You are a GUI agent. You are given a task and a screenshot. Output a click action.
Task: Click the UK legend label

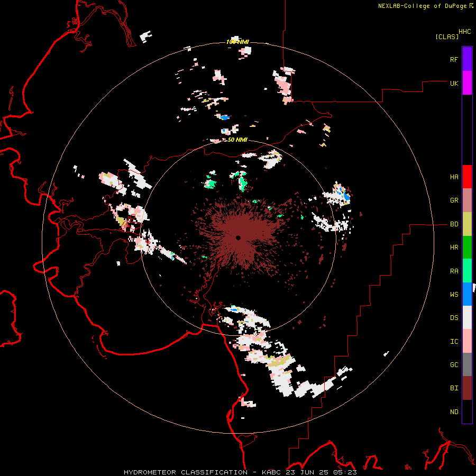point(454,83)
